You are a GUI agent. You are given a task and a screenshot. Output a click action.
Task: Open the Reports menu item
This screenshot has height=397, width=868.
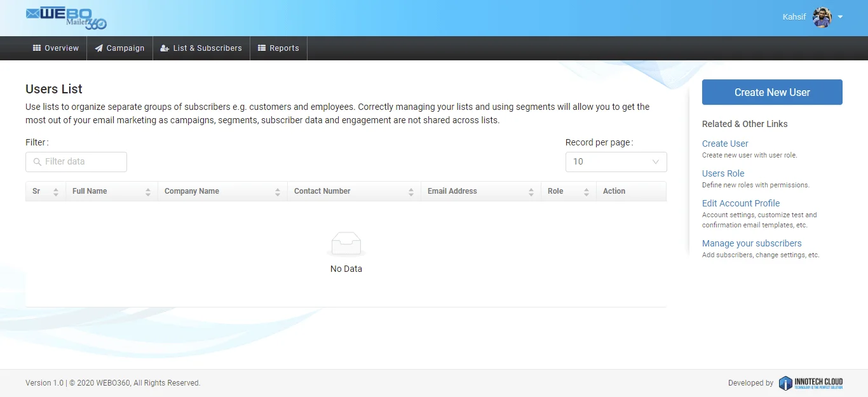pyautogui.click(x=278, y=48)
